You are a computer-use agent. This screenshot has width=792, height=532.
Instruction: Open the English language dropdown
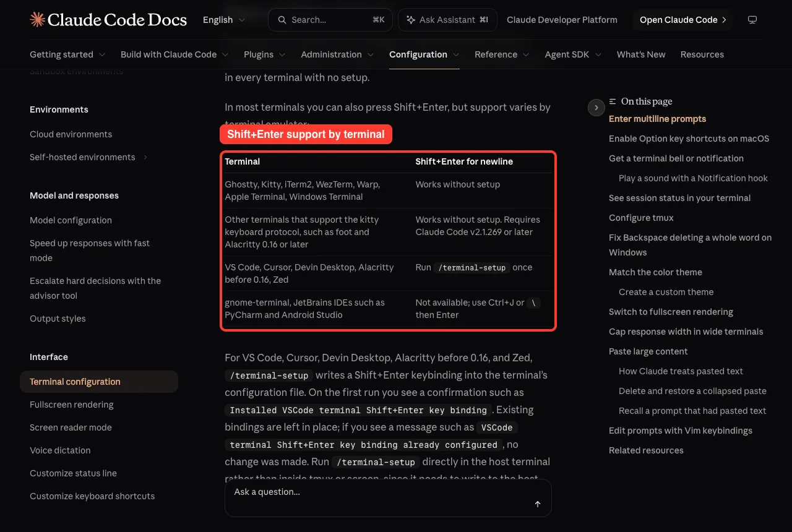coord(224,20)
